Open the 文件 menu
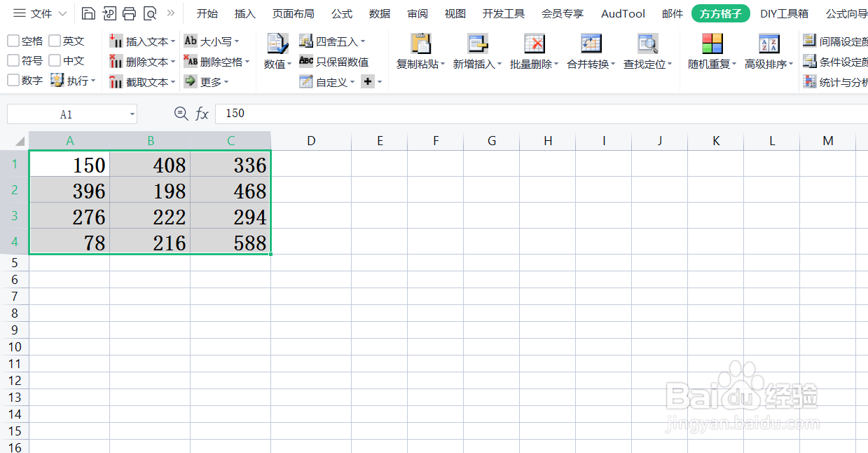Screen dimensions: 868x453 pyautogui.click(x=41, y=13)
